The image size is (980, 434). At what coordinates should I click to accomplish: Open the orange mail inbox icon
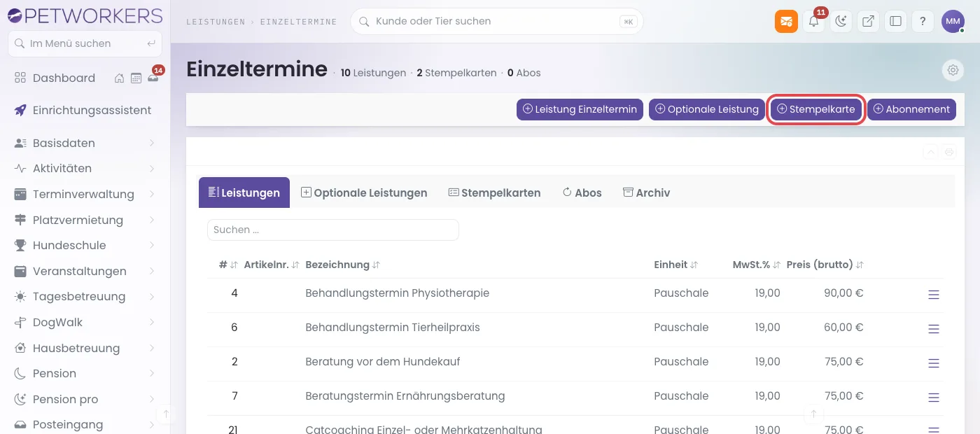point(786,21)
